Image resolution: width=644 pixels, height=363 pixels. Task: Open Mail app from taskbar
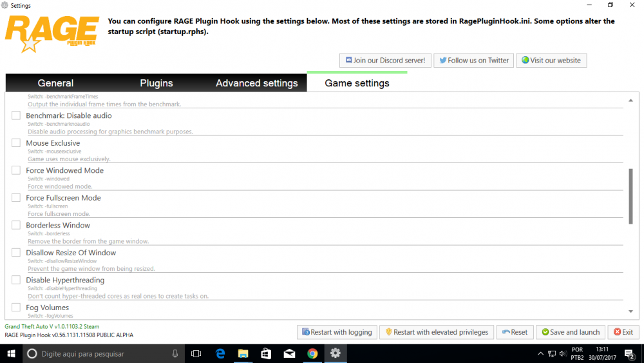(290, 353)
